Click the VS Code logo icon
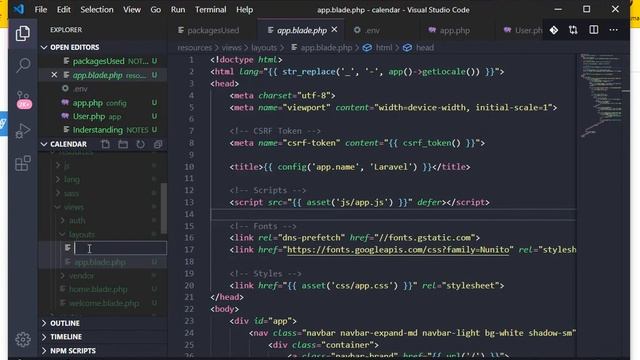This screenshot has width=640, height=360. coord(19,9)
